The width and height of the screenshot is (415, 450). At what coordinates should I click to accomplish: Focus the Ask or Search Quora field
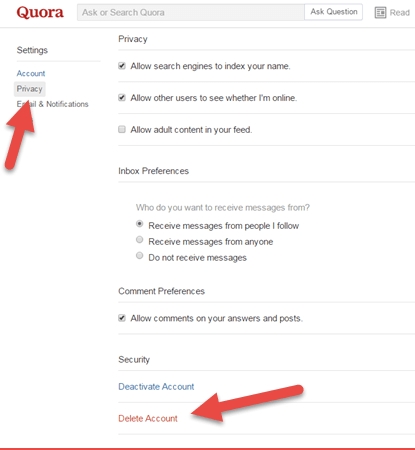click(x=191, y=12)
